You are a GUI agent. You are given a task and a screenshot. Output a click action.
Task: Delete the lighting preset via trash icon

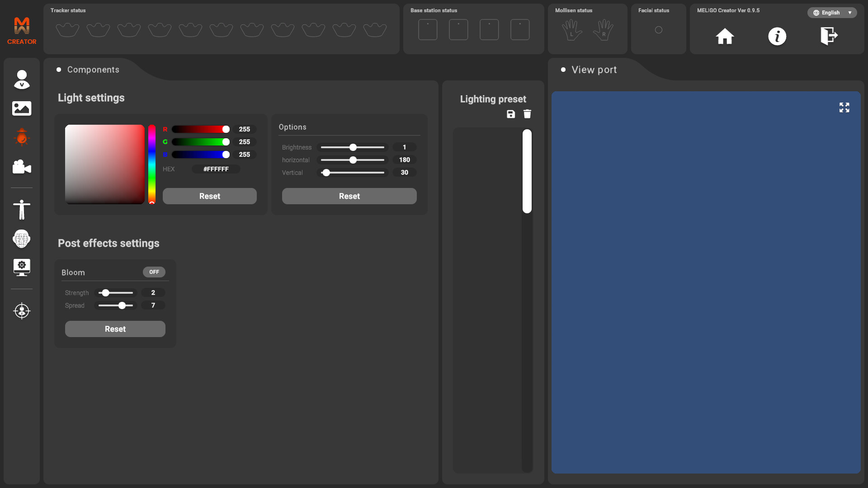[527, 114]
